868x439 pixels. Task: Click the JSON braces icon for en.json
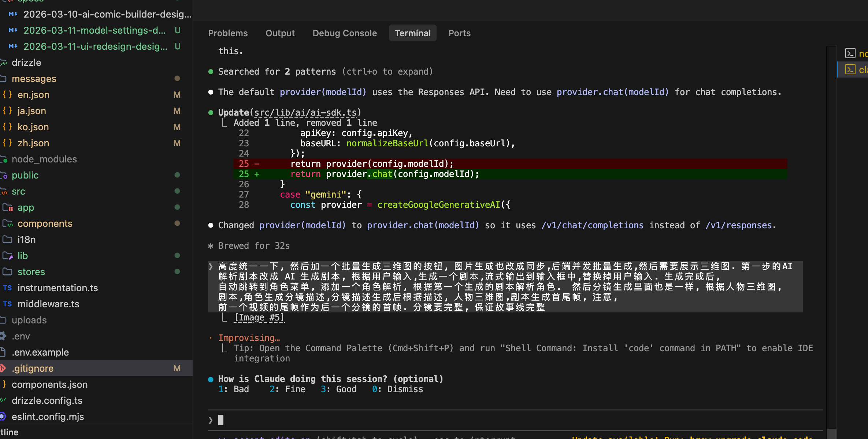7,95
